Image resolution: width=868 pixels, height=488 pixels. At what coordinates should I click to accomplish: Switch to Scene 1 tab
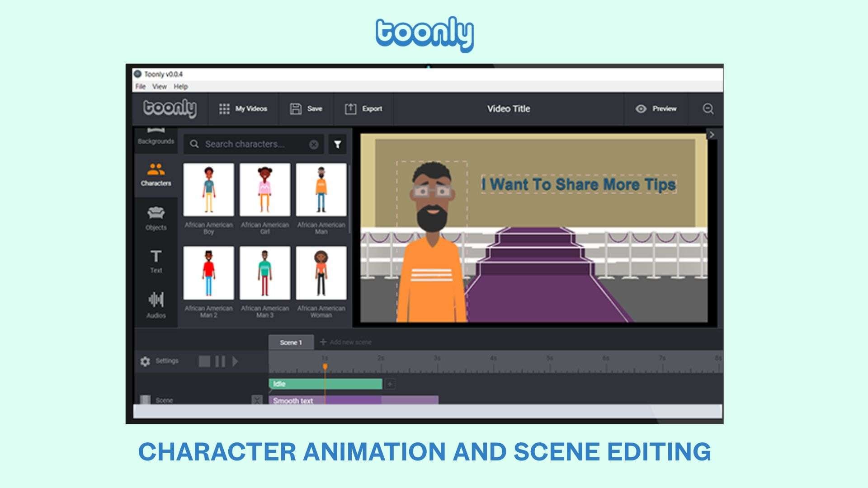[291, 343]
